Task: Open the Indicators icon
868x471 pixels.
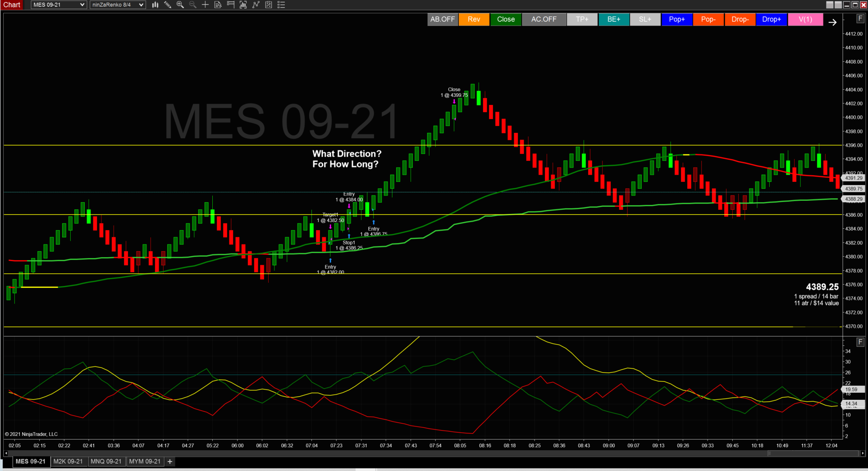Action: click(x=243, y=5)
